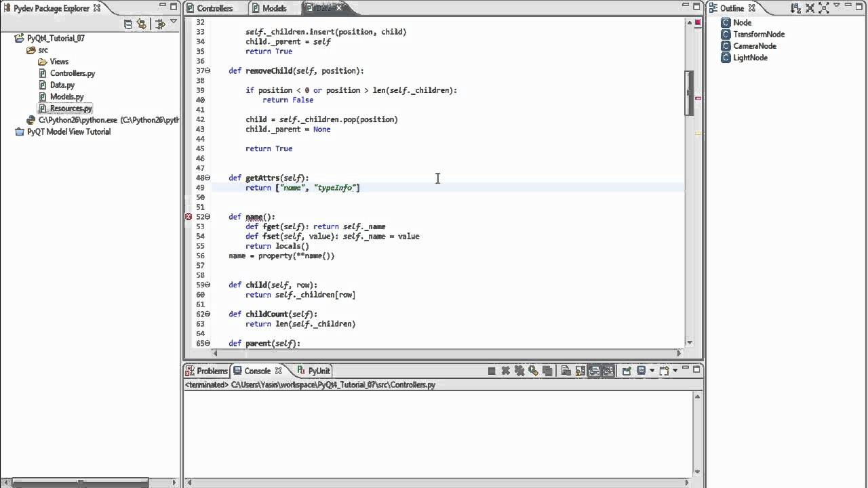Image resolution: width=868 pixels, height=488 pixels.
Task: Click the getAttrs method name in code
Action: click(x=262, y=178)
